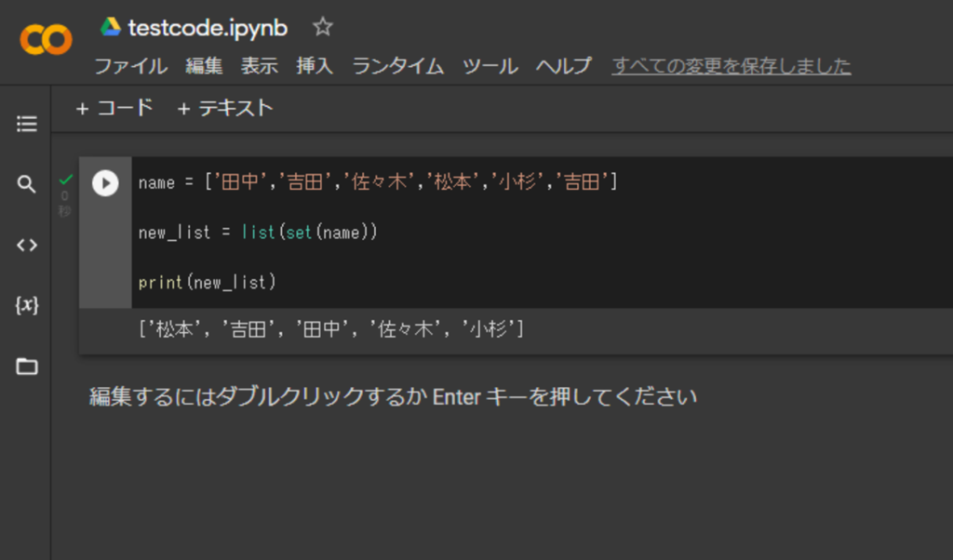The width and height of the screenshot is (953, 560).
Task: Open the 編集 menu
Action: (204, 66)
